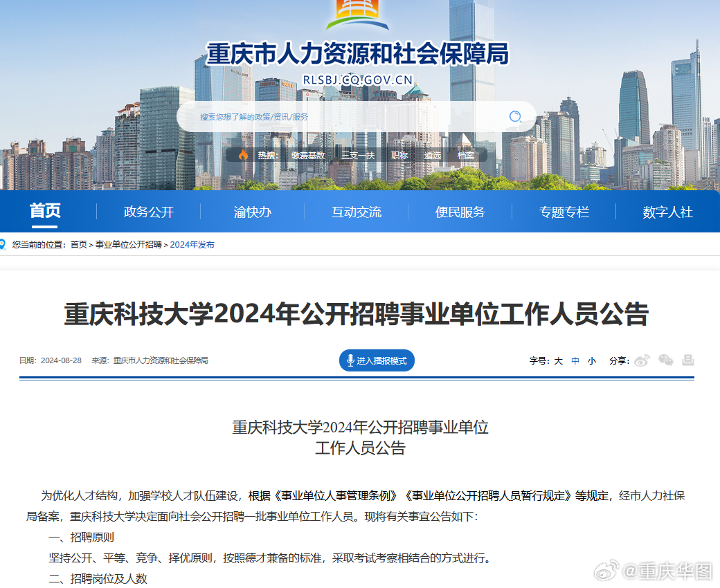Select hot search term 遴选

433,156
